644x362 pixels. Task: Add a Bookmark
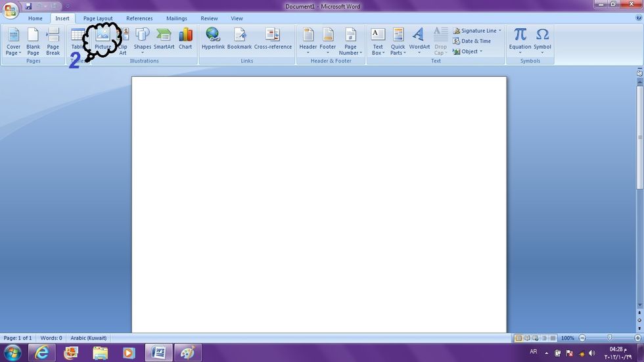tap(239, 39)
